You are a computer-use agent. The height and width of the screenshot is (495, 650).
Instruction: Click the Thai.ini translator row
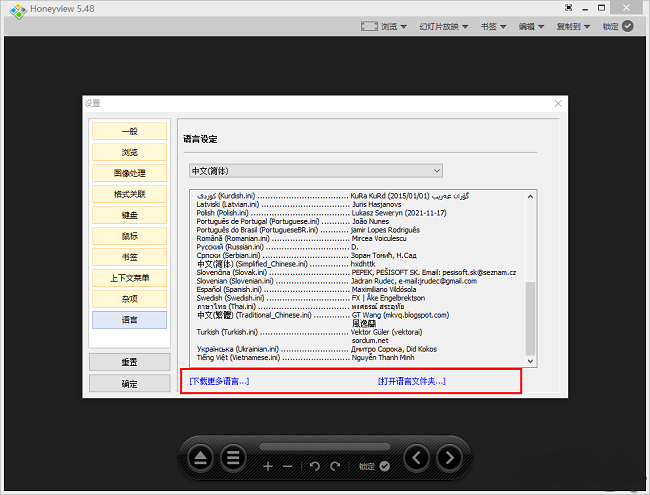(301, 306)
